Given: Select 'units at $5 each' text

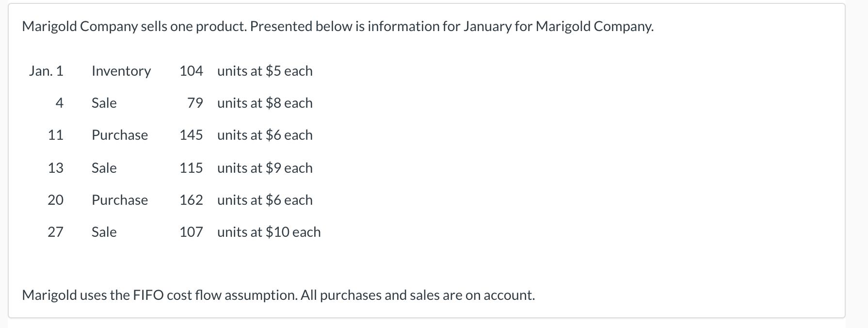Looking at the screenshot, I should 265,71.
